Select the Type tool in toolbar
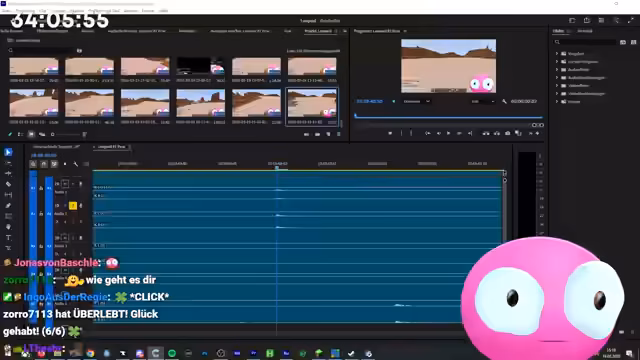Viewport: 640px width, 360px height. [8, 238]
